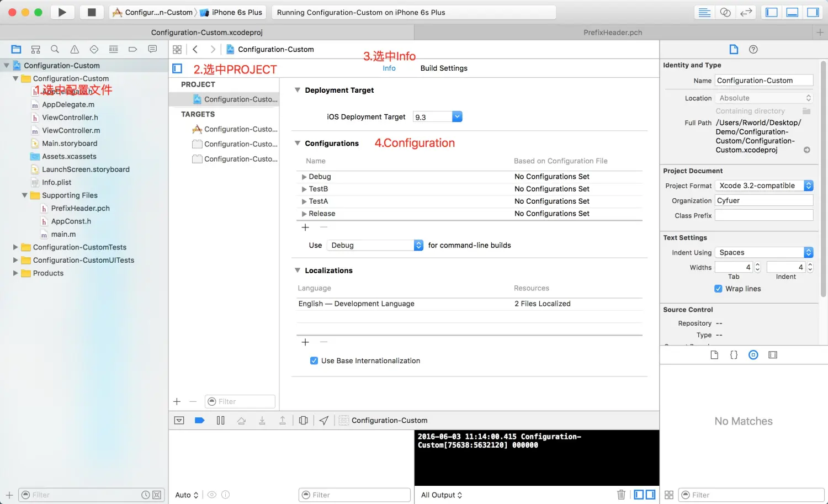828x504 pixels.
Task: Click the Organization field containing Cyfuer
Action: click(764, 200)
